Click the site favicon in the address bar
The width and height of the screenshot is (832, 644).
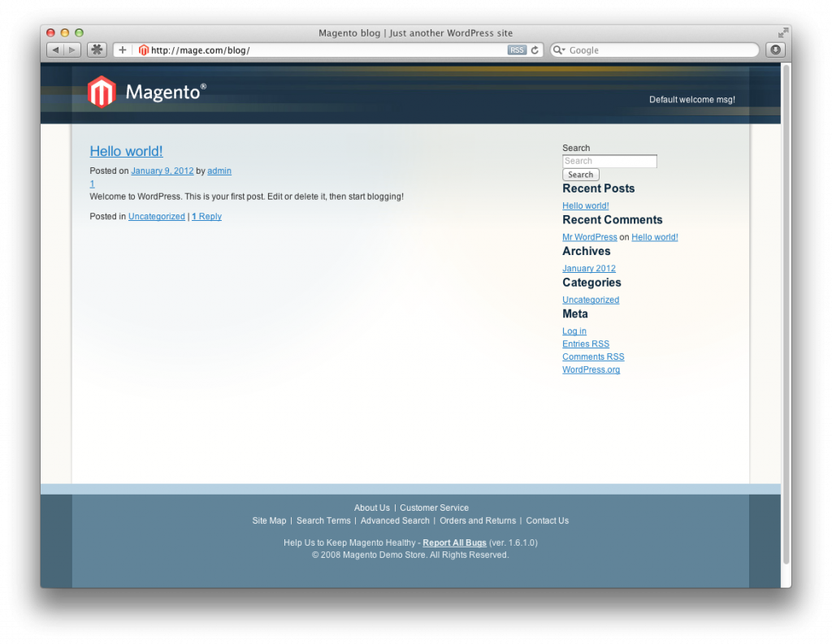pyautogui.click(x=143, y=50)
